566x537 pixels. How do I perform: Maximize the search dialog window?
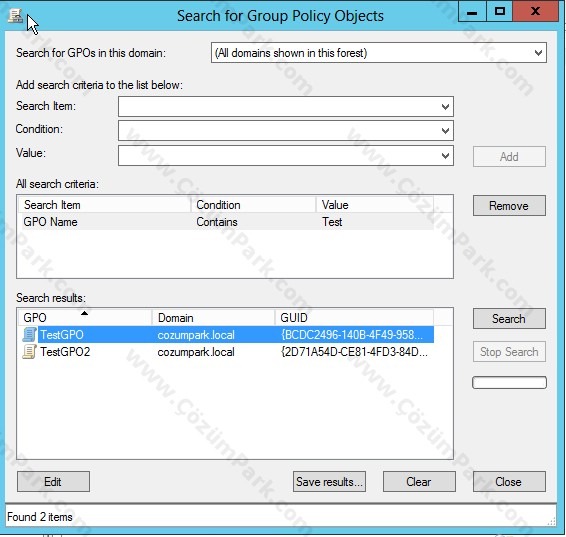pos(500,12)
